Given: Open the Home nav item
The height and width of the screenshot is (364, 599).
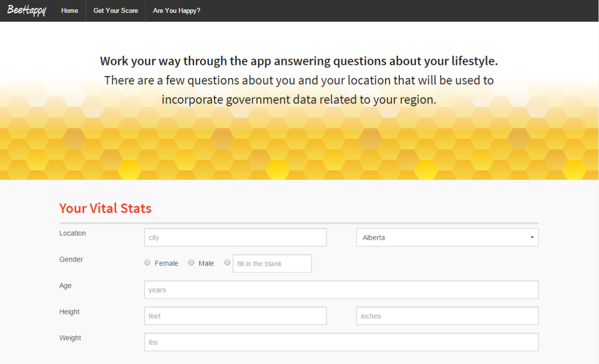Looking at the screenshot, I should 69,10.
